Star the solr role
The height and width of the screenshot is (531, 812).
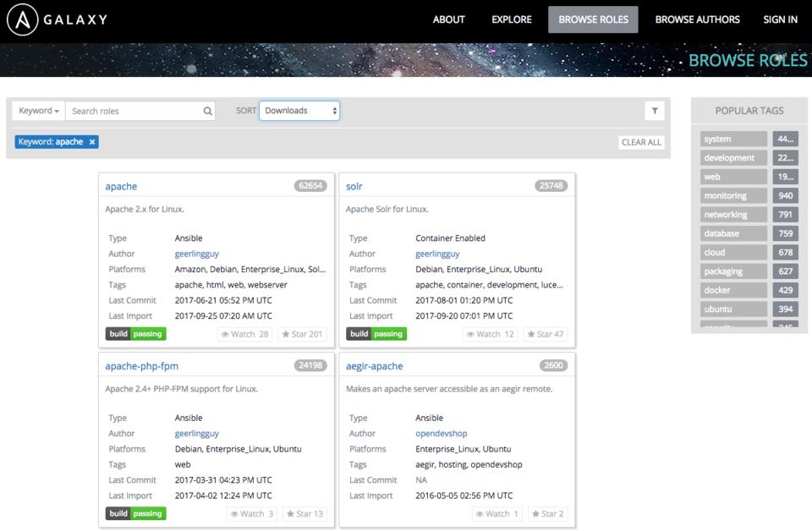[x=546, y=334]
